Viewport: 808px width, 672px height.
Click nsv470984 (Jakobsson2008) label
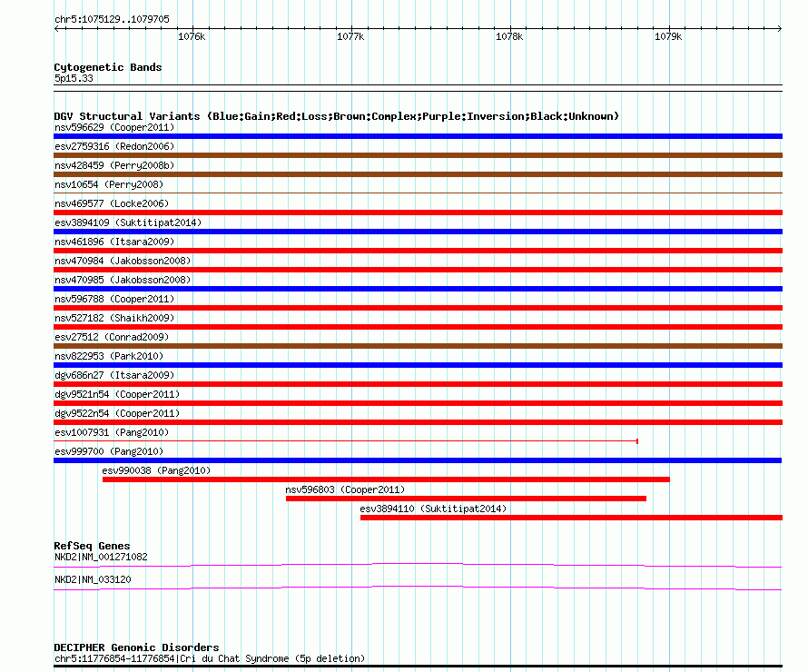pyautogui.click(x=123, y=261)
